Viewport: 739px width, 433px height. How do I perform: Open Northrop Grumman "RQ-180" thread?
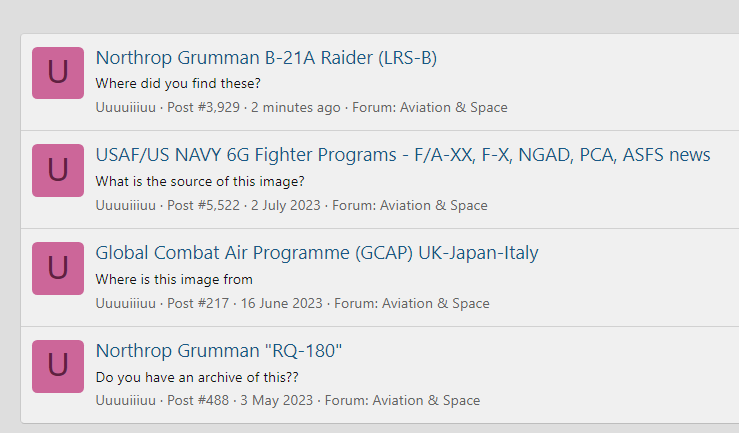tap(219, 351)
